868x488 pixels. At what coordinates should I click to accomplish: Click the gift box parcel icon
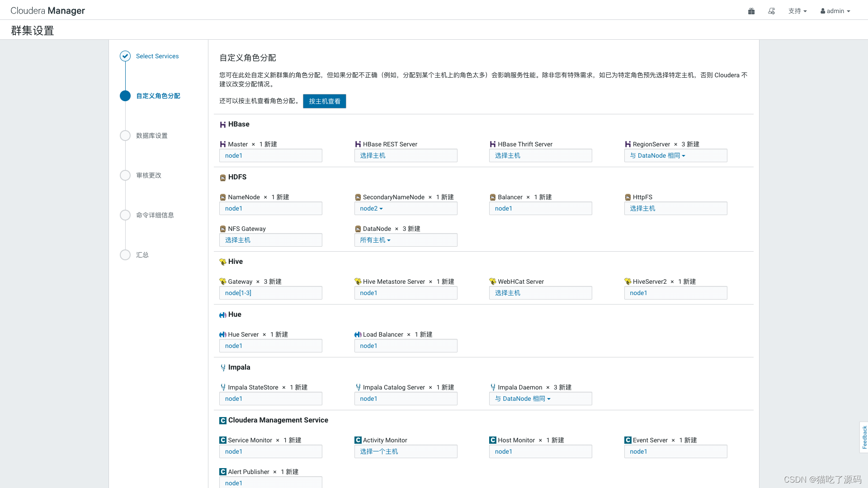751,11
